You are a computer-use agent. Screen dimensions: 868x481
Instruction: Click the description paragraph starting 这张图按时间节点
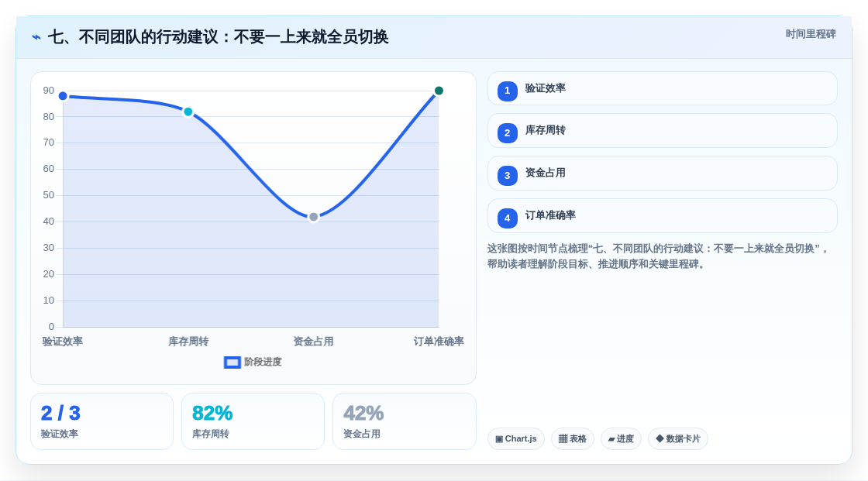click(658, 256)
